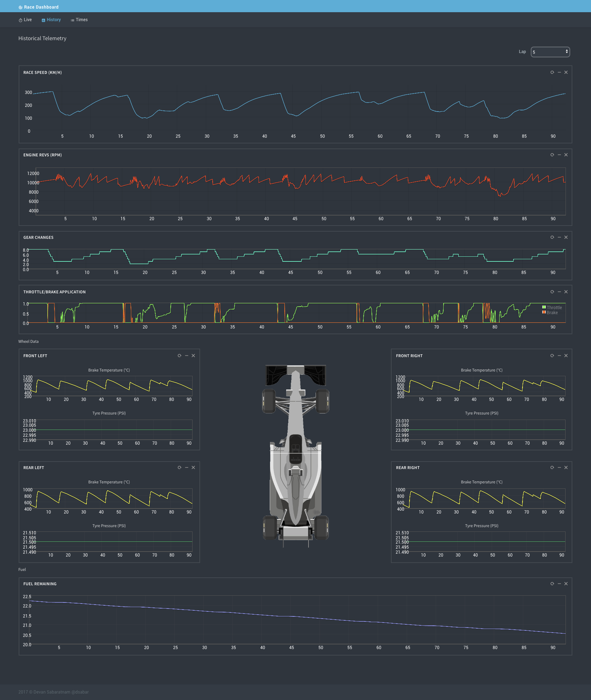Image resolution: width=591 pixels, height=700 pixels.
Task: Click the footer copyright text
Action: (x=53, y=692)
